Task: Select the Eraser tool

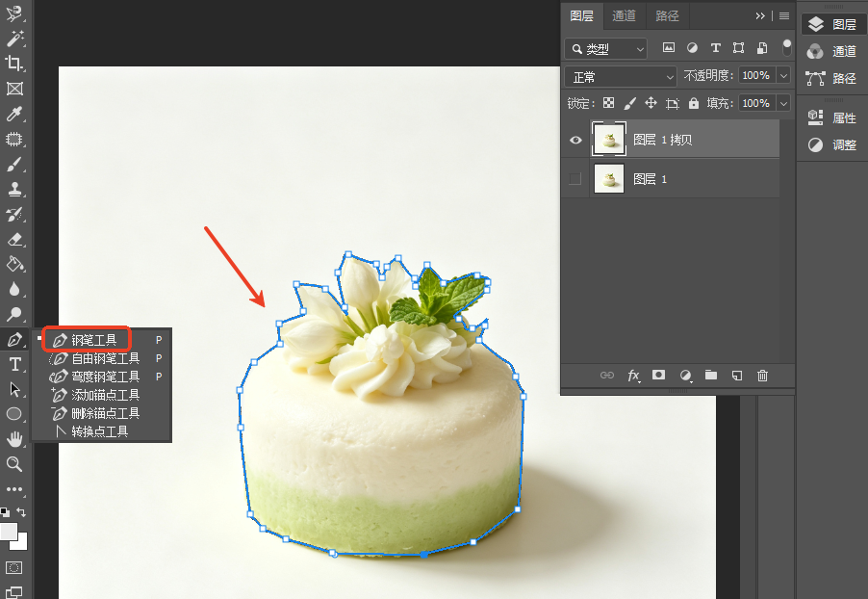Action: pyautogui.click(x=14, y=240)
